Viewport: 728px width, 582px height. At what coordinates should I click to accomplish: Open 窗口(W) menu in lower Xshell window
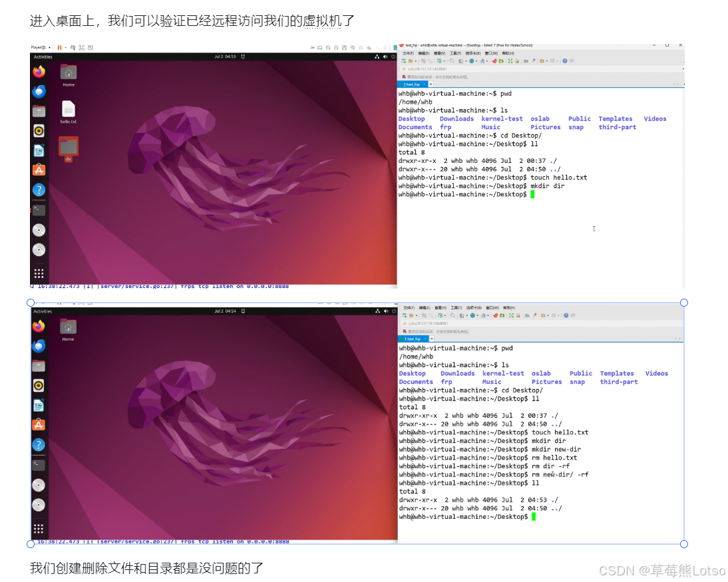click(x=492, y=308)
